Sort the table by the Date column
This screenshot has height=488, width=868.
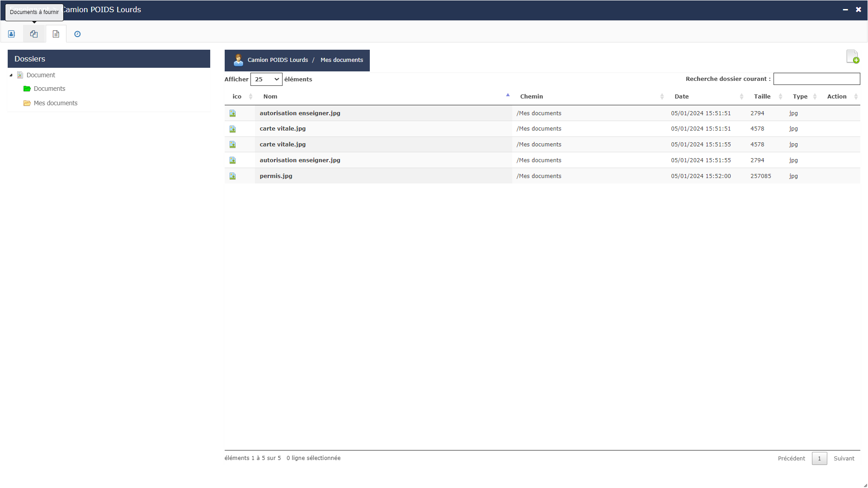tap(681, 96)
